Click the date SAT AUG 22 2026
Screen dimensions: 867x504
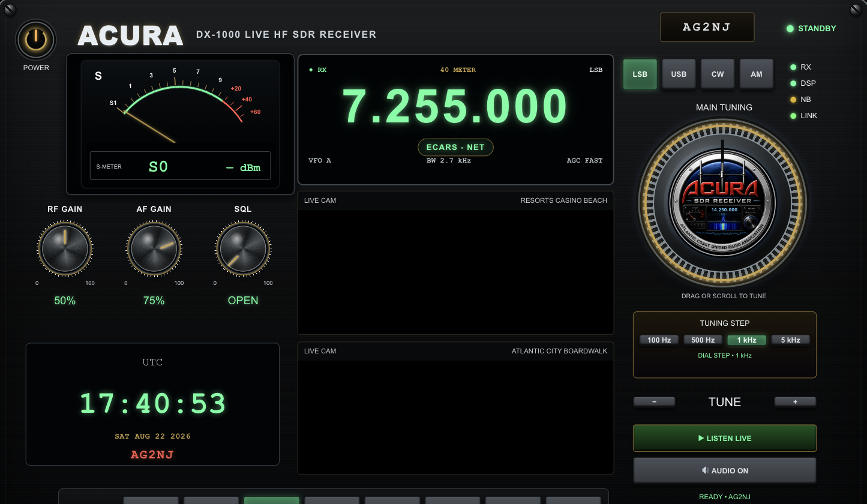point(152,436)
